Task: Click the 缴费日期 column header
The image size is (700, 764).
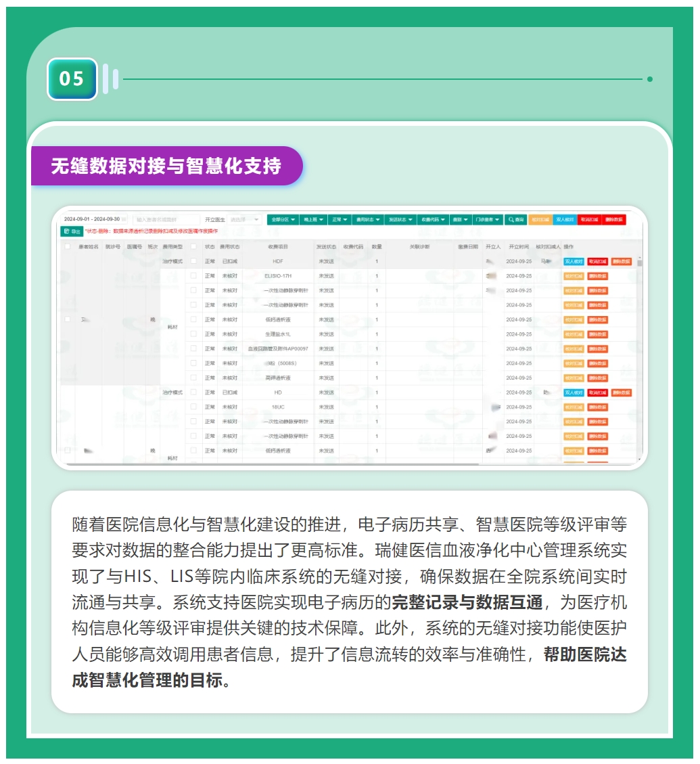Action: tap(468, 247)
